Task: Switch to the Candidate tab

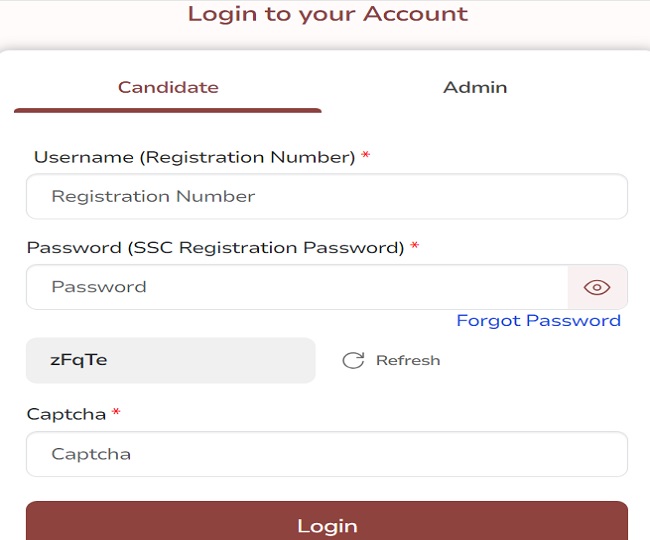Action: (x=168, y=87)
